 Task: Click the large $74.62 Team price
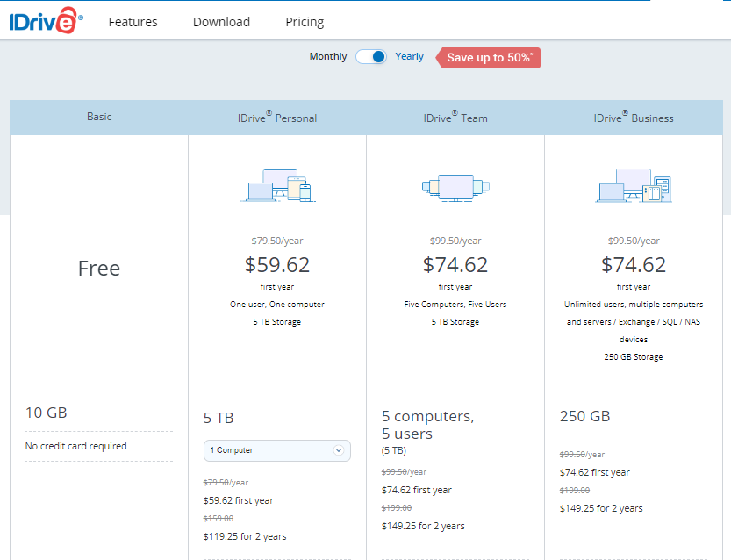[455, 265]
